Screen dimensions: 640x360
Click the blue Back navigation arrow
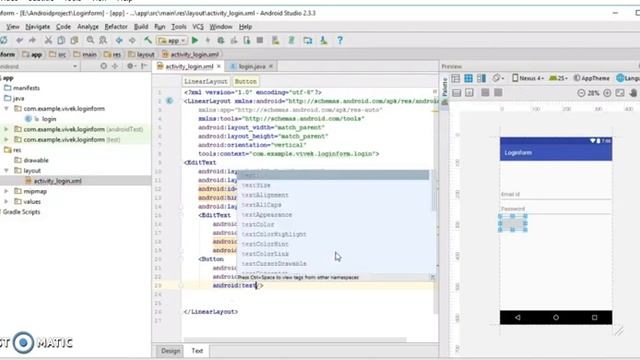click(x=119, y=40)
